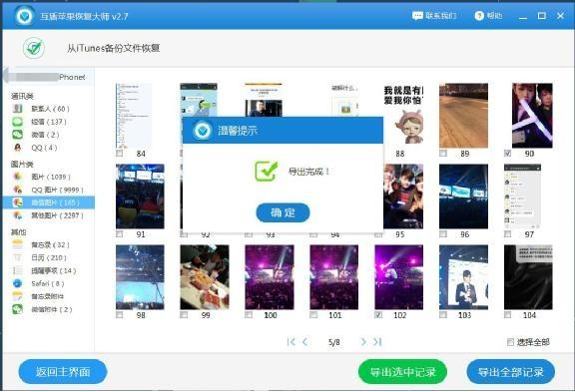
Task: Open thumbnail of image 90 selfie
Action: [x=532, y=116]
